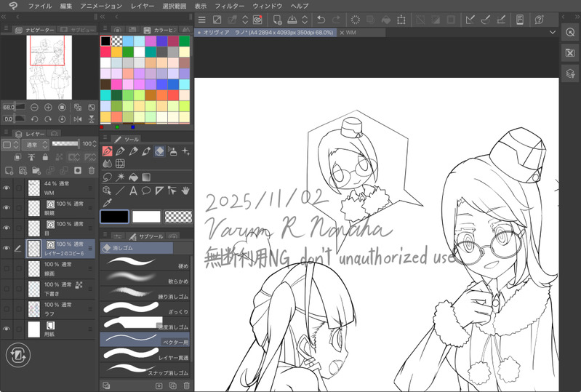Zoom in in the Navigator panel
The width and height of the screenshot is (581, 392).
(48, 108)
